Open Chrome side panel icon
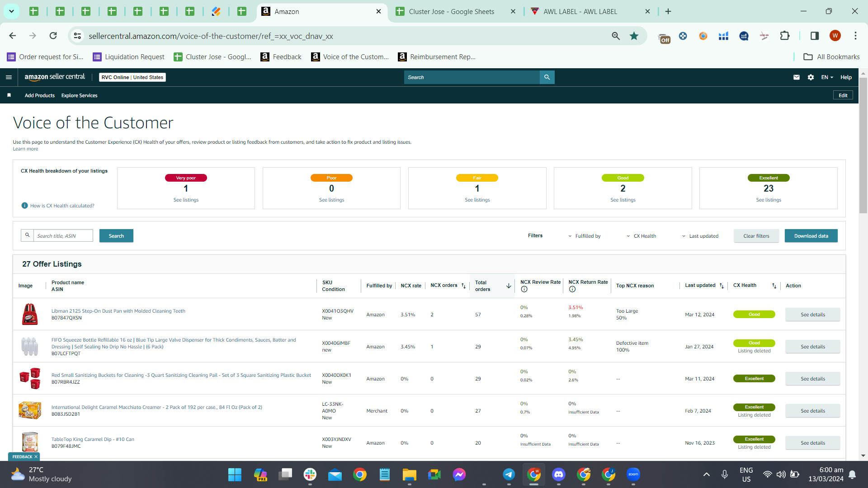868x488 pixels. [815, 36]
